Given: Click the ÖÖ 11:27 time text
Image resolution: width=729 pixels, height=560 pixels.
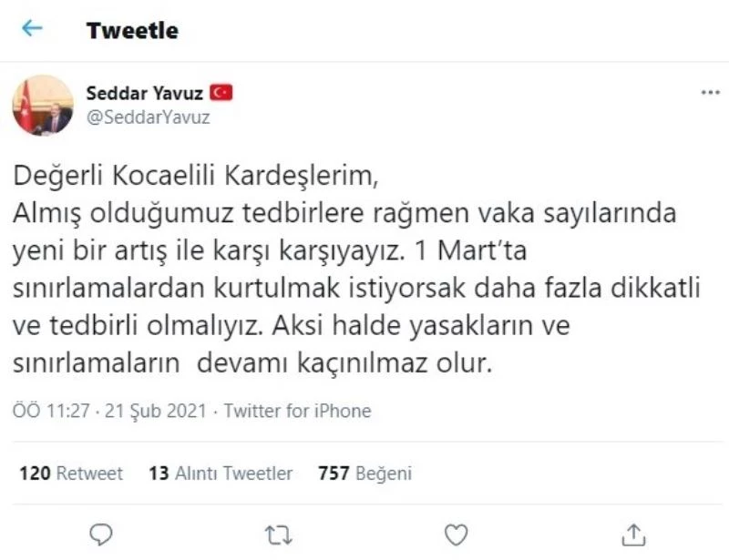Looking at the screenshot, I should click(x=50, y=411).
